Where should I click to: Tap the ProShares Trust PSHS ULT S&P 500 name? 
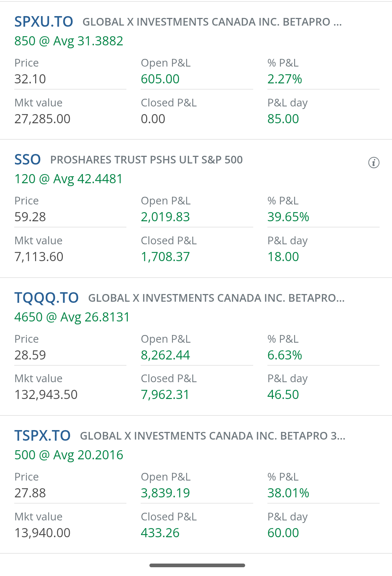(x=146, y=160)
